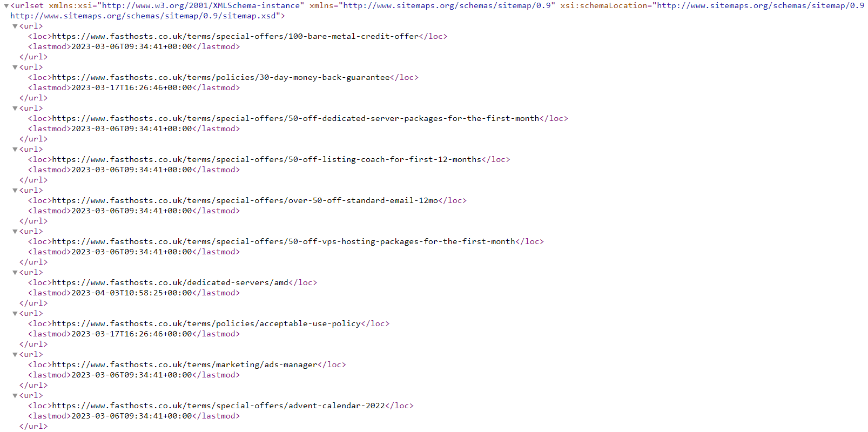The image size is (868, 432).
Task: Collapse url node for acceptable-use-policy
Action: (x=15, y=314)
